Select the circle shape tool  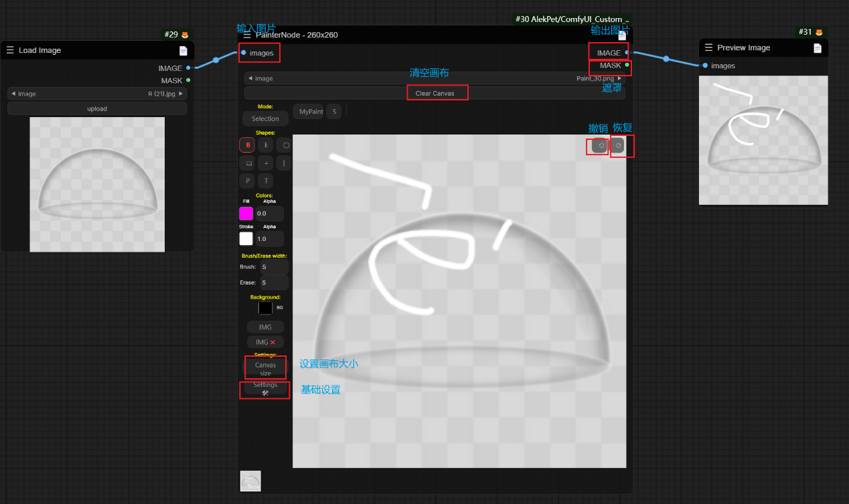[286, 145]
